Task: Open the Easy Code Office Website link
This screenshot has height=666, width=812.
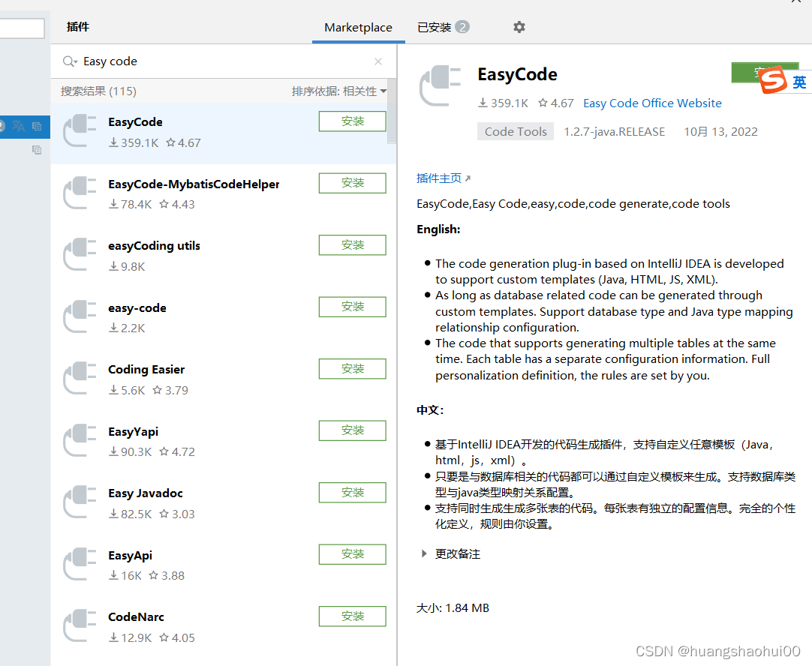Action: click(652, 103)
